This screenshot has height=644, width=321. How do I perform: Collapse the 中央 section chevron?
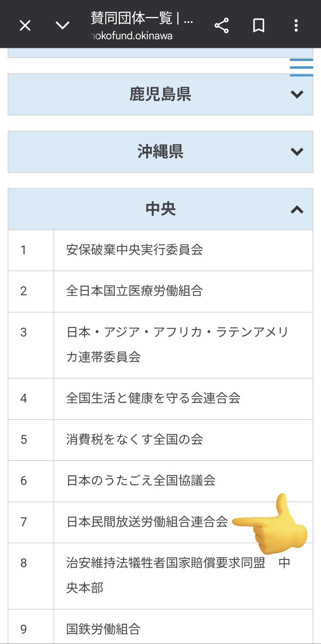click(x=297, y=209)
